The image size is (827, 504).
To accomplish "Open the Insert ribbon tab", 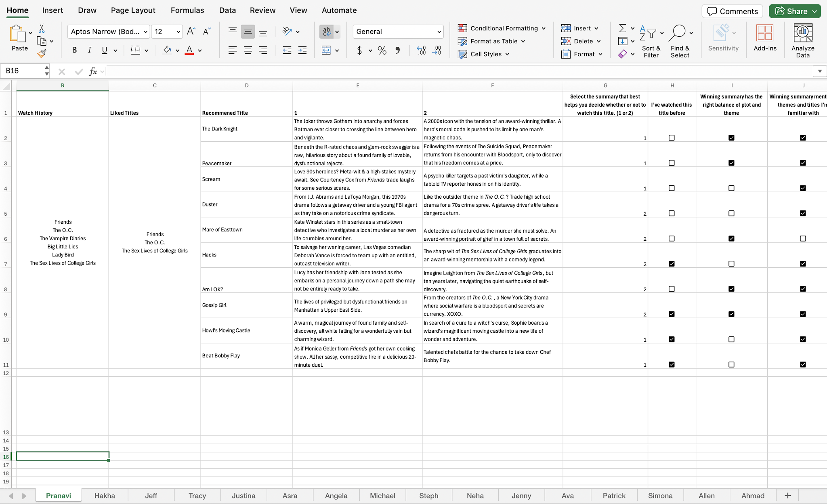I will point(52,10).
